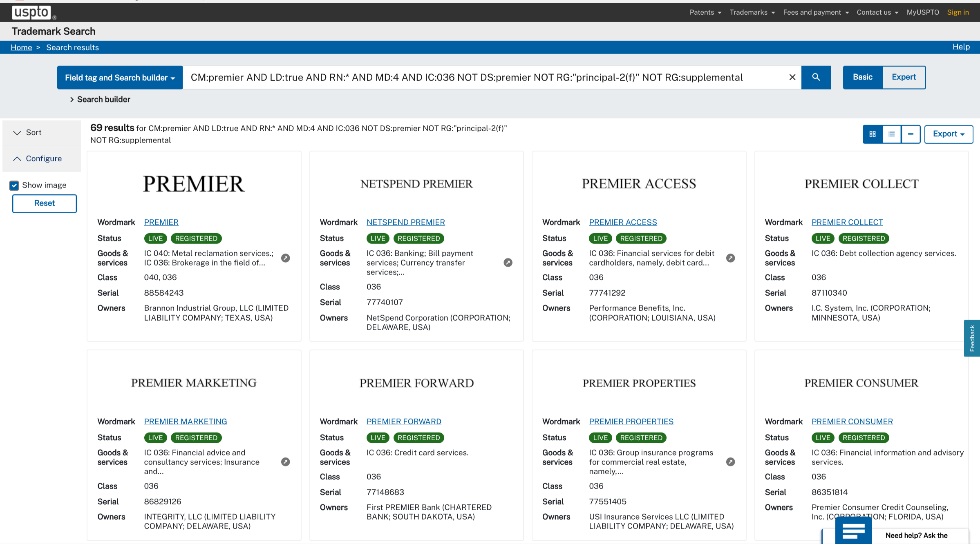Switch to Basic search mode
This screenshot has width=980, height=544.
pyautogui.click(x=862, y=77)
